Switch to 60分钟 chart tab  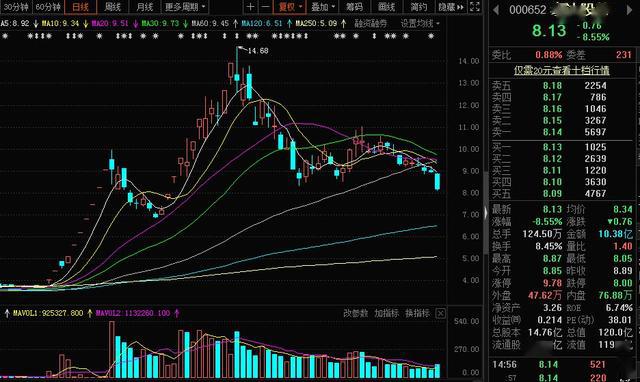48,7
